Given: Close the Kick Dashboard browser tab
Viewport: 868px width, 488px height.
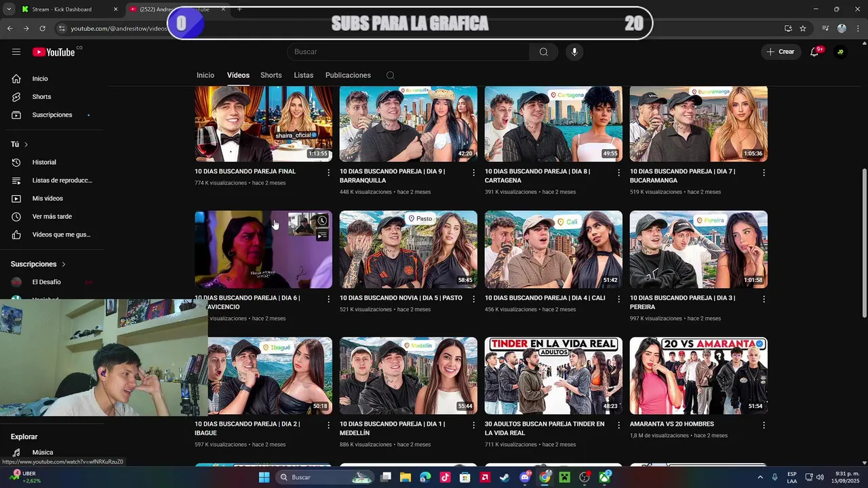Looking at the screenshot, I should pyautogui.click(x=115, y=9).
